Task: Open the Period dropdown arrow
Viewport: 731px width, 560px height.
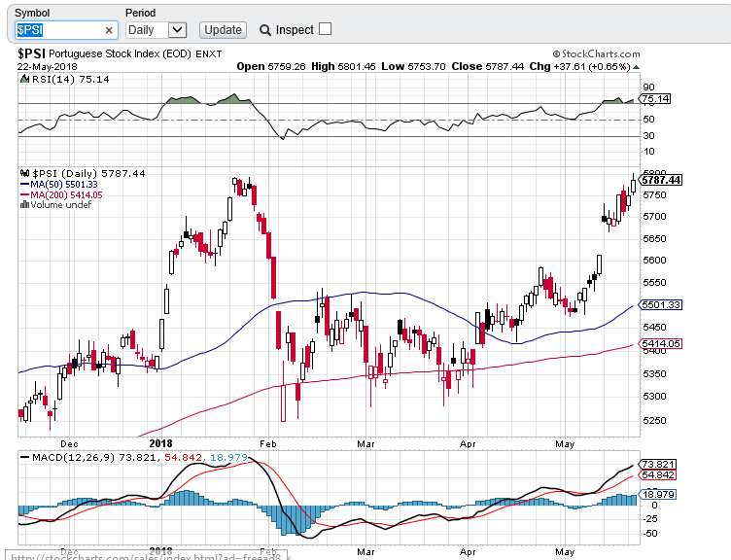Action: [x=177, y=30]
